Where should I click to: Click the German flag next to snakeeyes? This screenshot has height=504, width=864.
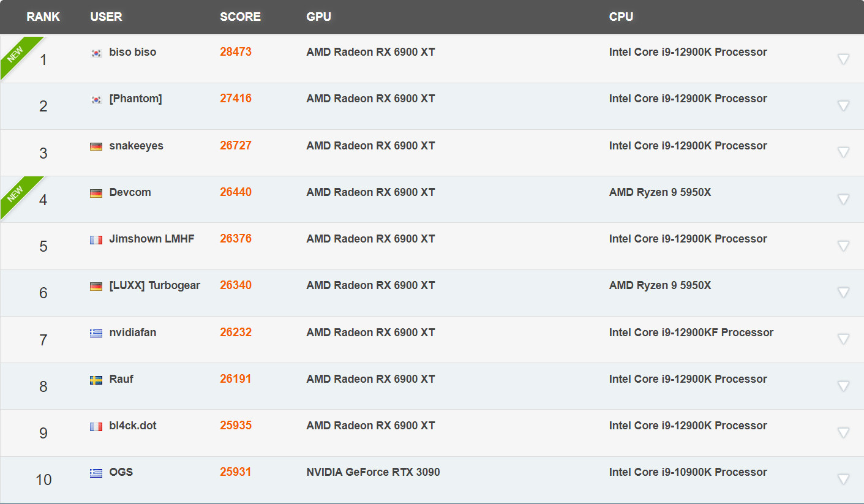click(x=96, y=146)
